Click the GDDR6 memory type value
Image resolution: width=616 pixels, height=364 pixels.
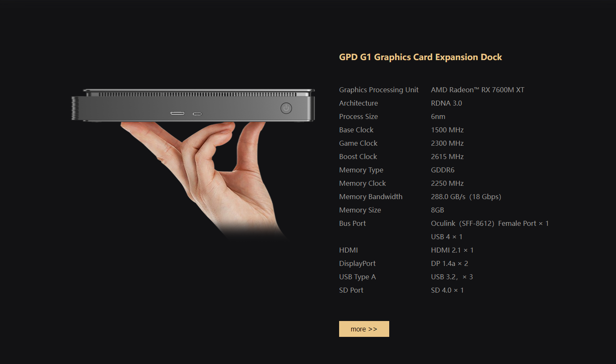point(442,170)
